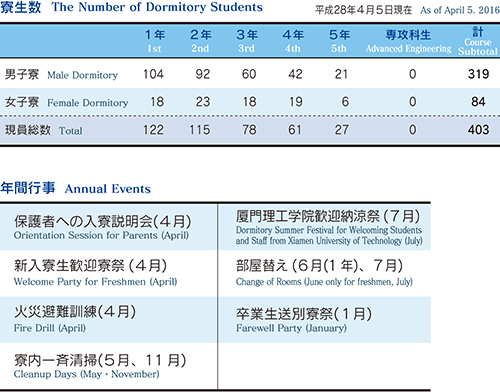The image size is (500, 392).
Task: Select the Farewell Party (January) entry
Action: coord(304,320)
